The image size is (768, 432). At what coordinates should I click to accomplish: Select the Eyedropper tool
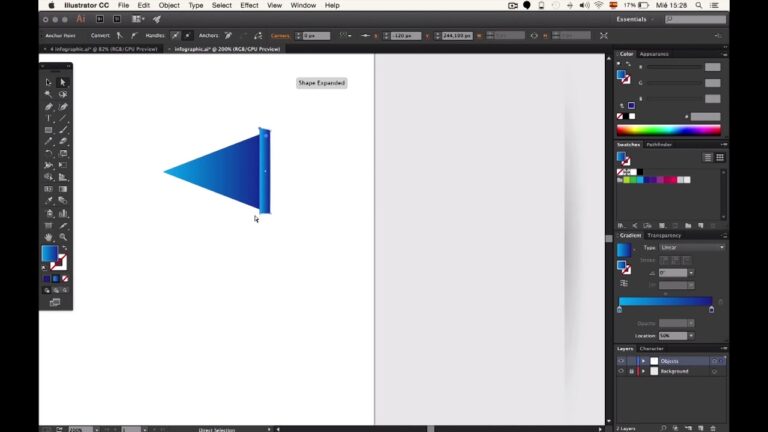point(48,201)
